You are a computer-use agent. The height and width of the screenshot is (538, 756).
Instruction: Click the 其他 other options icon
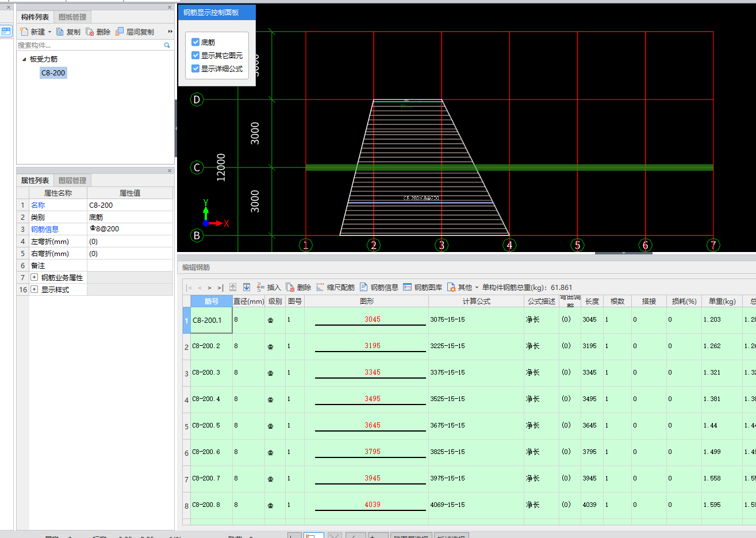[451, 287]
